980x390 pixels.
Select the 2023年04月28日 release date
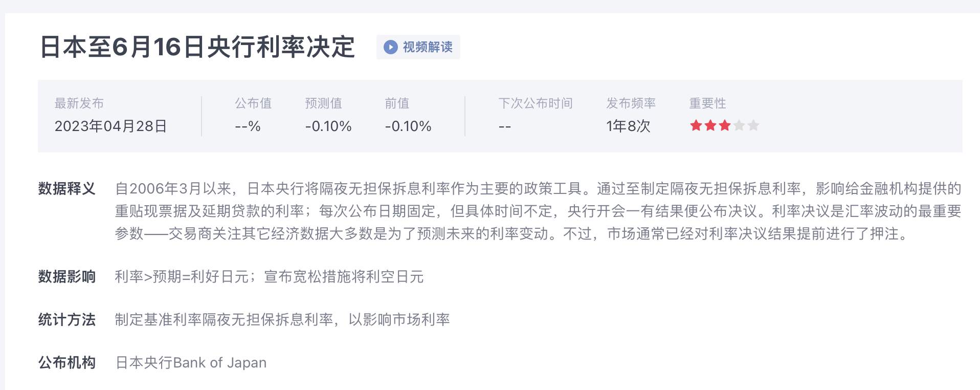pos(111,126)
